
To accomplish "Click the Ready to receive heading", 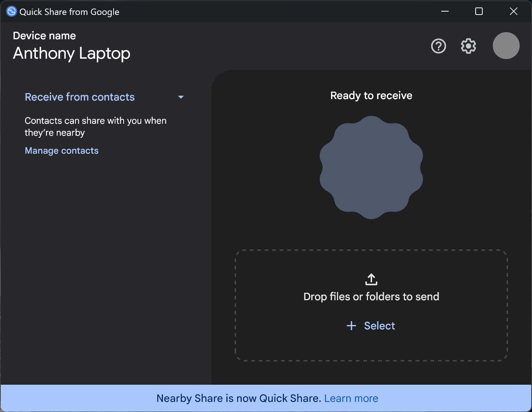I will click(371, 95).
